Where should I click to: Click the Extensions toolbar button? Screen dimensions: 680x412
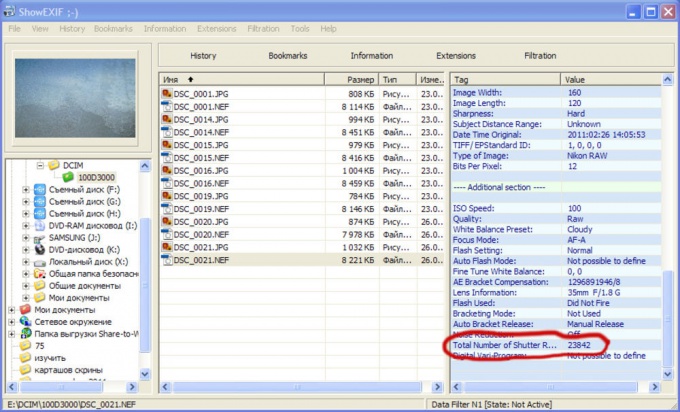click(456, 56)
